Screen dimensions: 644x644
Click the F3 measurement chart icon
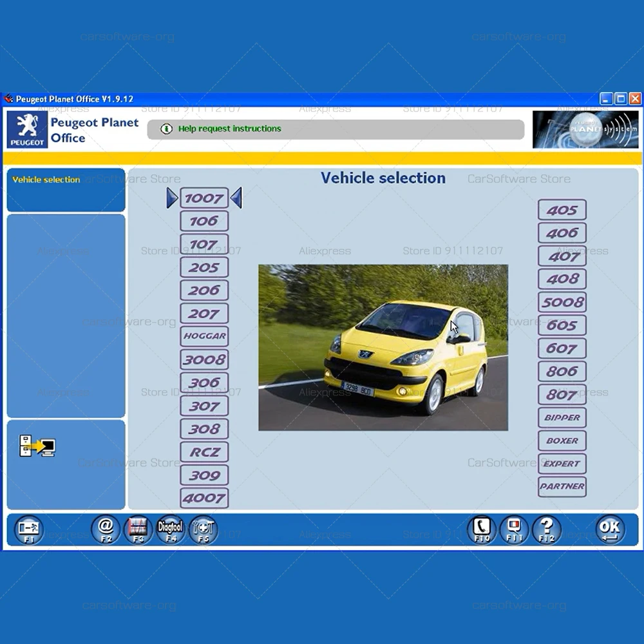pos(138,530)
